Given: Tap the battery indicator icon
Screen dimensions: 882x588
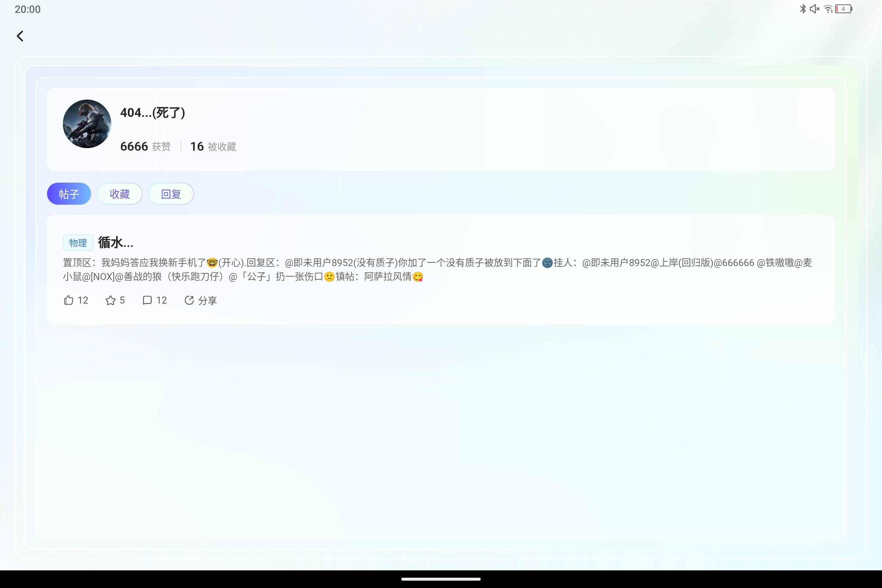Looking at the screenshot, I should [844, 8].
